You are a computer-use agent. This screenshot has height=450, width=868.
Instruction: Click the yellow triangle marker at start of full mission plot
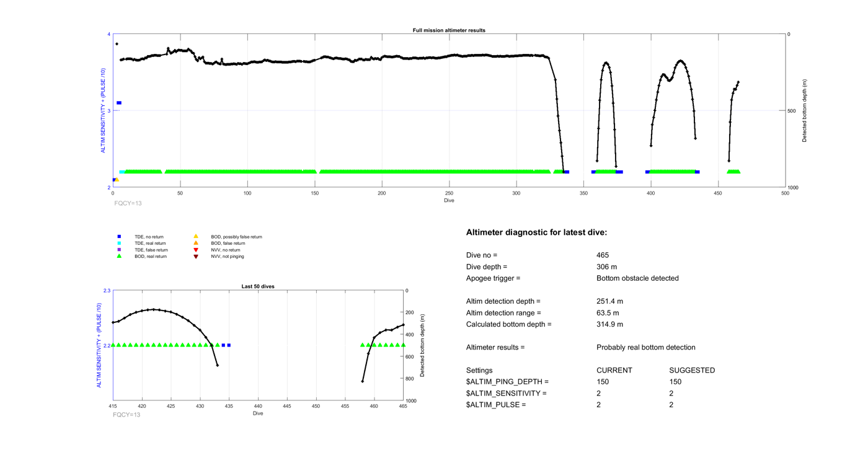tap(117, 180)
